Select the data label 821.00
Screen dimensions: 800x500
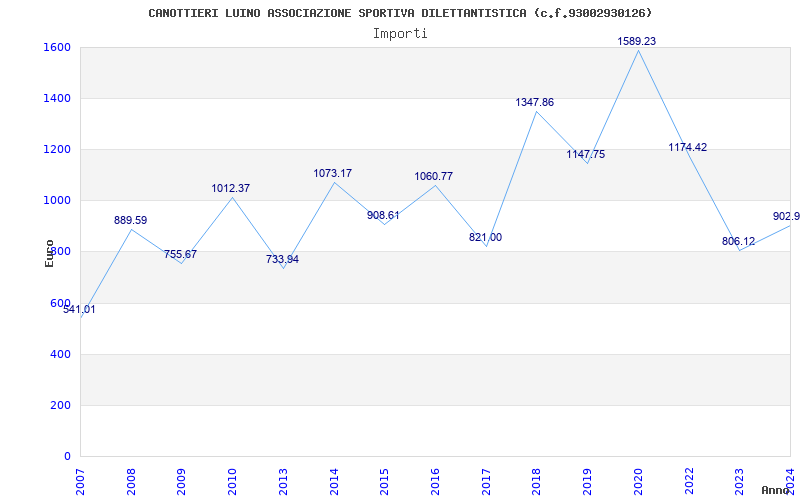coord(485,237)
